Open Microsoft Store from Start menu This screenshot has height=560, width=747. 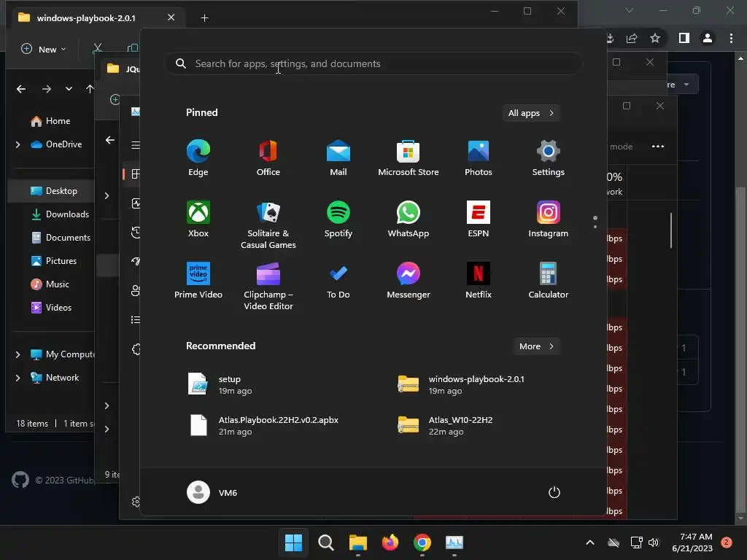409,158
